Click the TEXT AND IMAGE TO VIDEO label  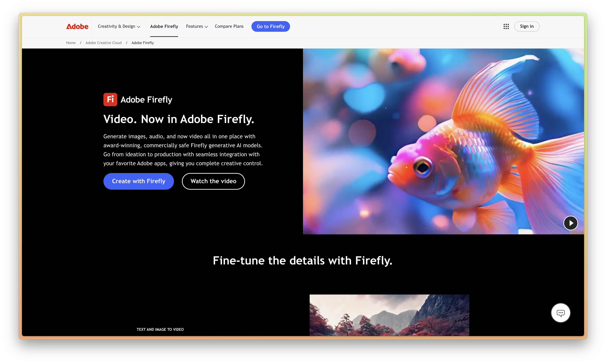coord(160,329)
